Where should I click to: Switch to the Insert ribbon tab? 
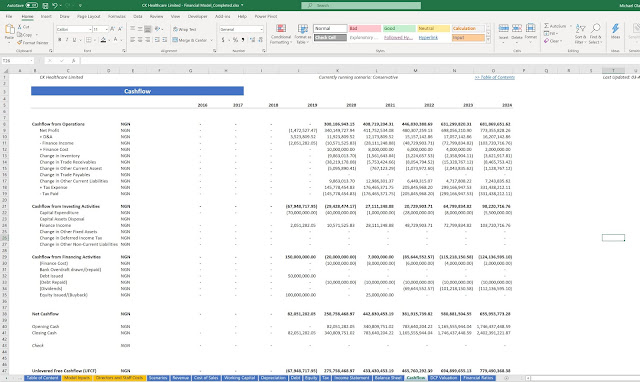[x=46, y=16]
